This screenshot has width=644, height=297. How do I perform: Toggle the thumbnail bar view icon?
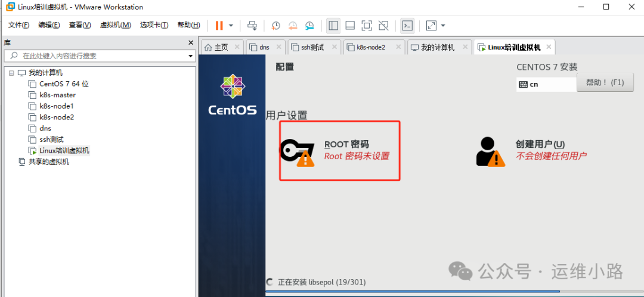click(350, 26)
